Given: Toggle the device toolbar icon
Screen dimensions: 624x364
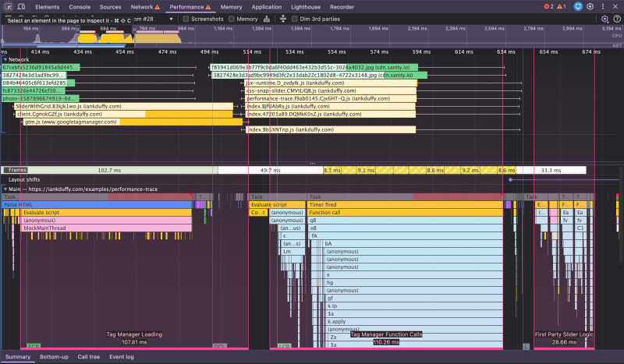Looking at the screenshot, I should pyautogui.click(x=23, y=6).
